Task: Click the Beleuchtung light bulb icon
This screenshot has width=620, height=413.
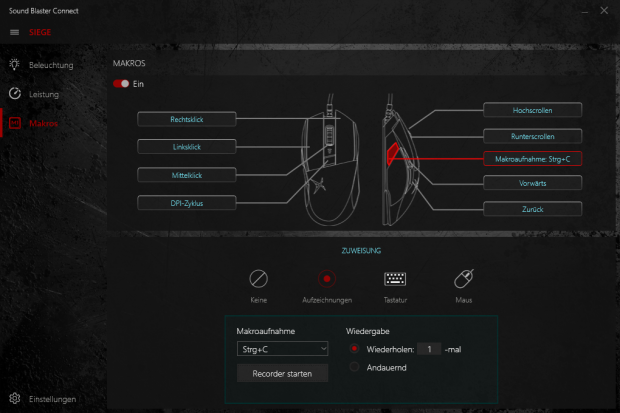Action: click(14, 64)
